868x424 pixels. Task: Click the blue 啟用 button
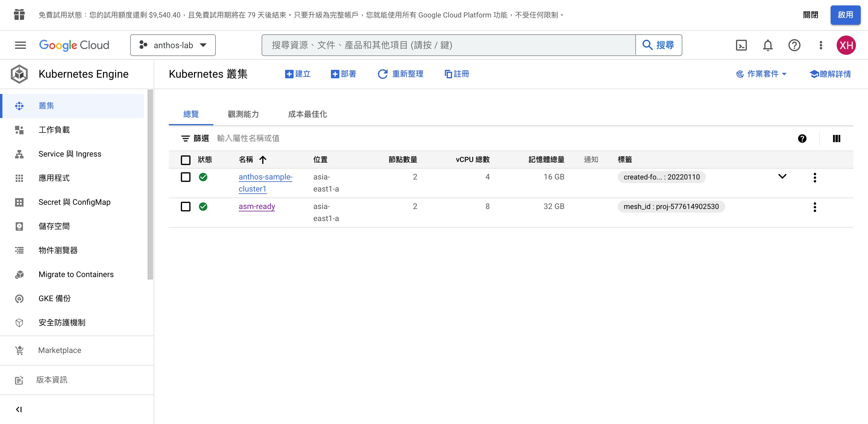845,15
